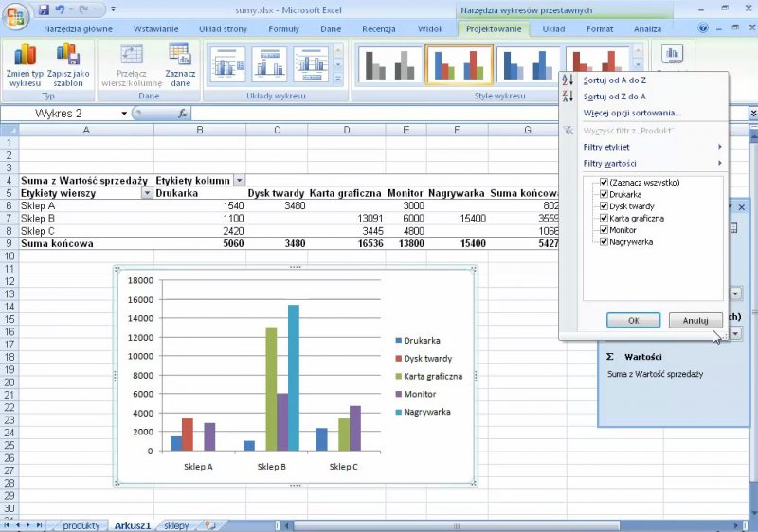Click the Office button logo
The width and height of the screenshot is (758, 532).
[x=17, y=16]
